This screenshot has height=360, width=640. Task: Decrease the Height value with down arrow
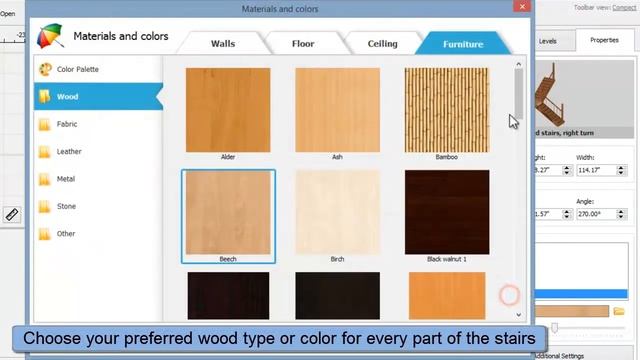coord(566,173)
